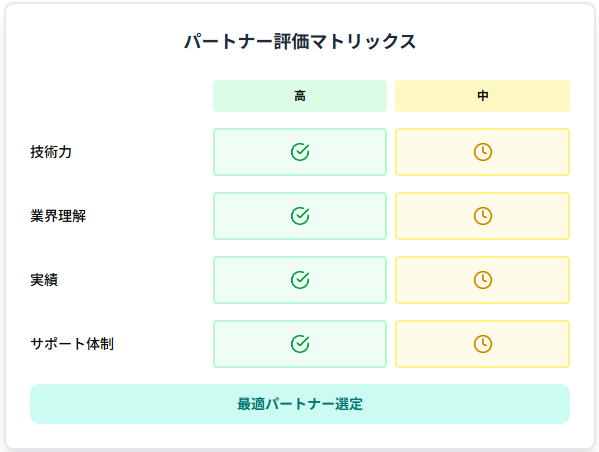
Task: Select the 技術力 row label
Action: point(51,152)
